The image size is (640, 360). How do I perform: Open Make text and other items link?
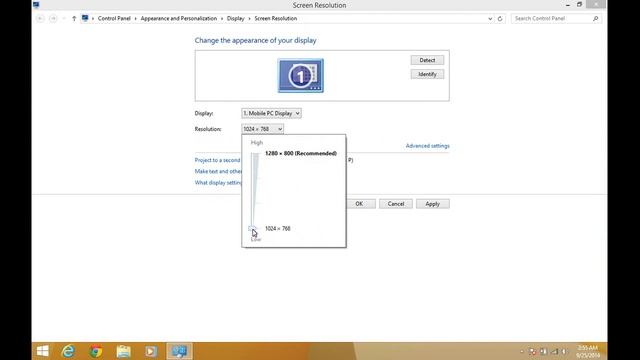pos(218,171)
